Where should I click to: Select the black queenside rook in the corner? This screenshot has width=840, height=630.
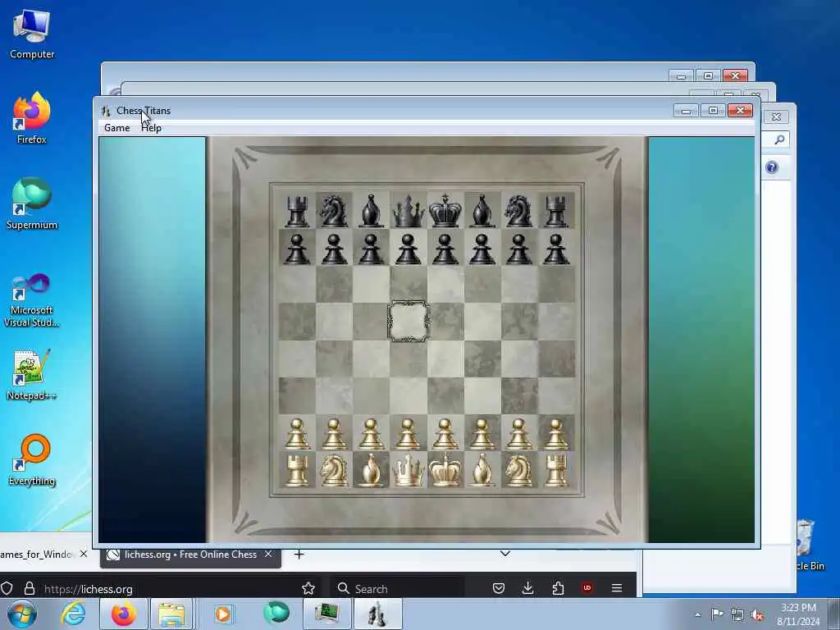[x=297, y=211]
